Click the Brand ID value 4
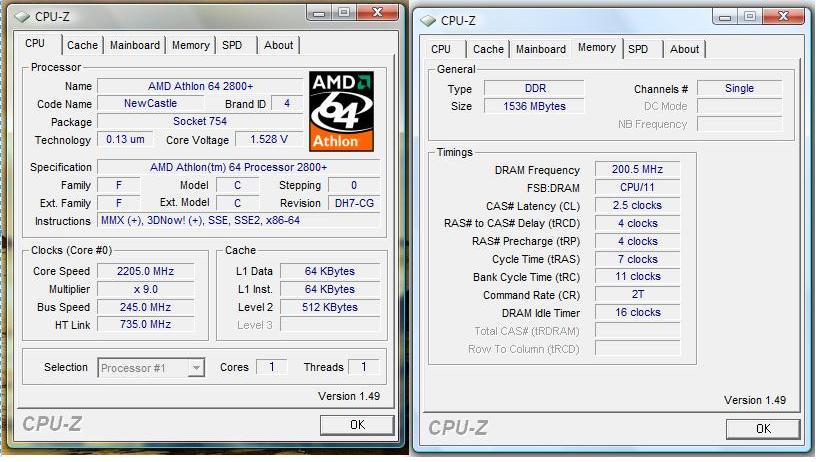Image resolution: width=820 pixels, height=462 pixels. click(287, 104)
